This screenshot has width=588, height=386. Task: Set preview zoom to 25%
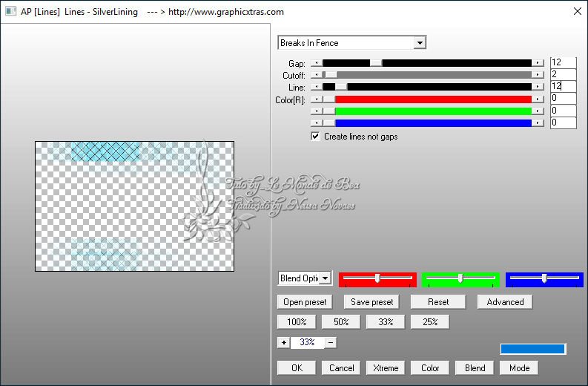pos(430,322)
